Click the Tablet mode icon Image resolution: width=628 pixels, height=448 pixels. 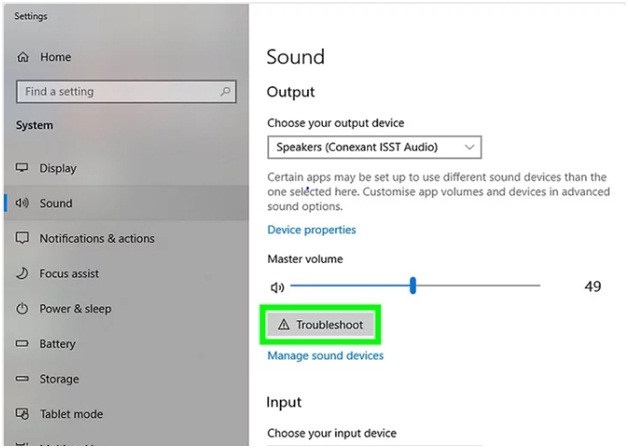[x=22, y=414]
